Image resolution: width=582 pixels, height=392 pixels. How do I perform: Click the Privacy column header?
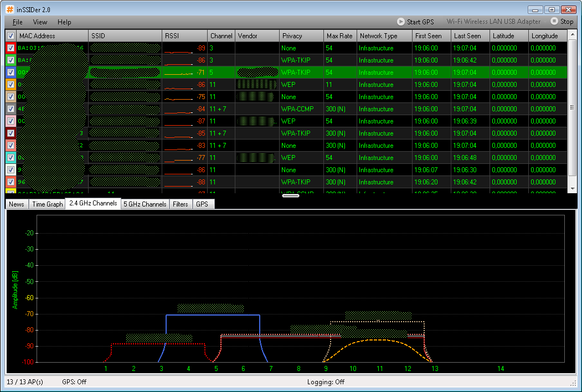pos(301,36)
